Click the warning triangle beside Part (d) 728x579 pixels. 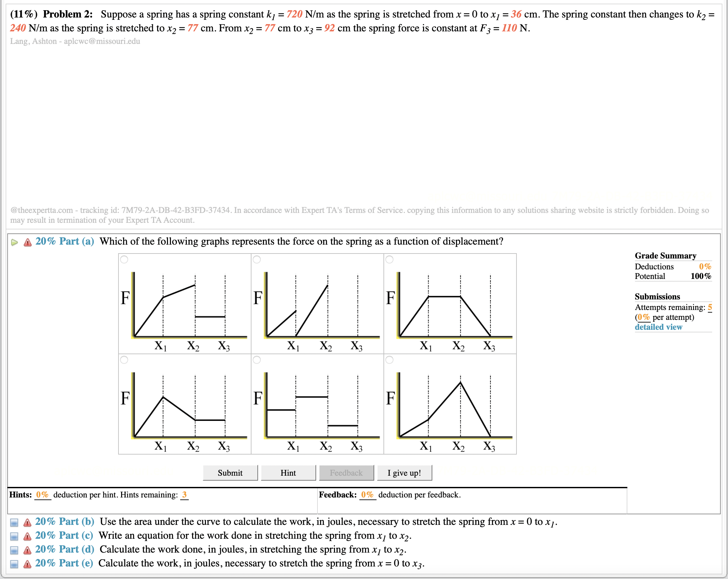27,550
